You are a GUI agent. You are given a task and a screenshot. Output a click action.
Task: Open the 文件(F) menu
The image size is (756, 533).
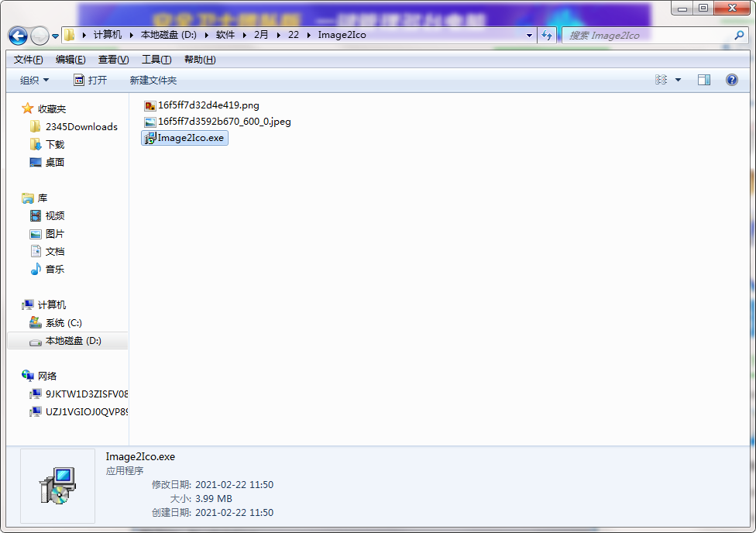(28, 60)
